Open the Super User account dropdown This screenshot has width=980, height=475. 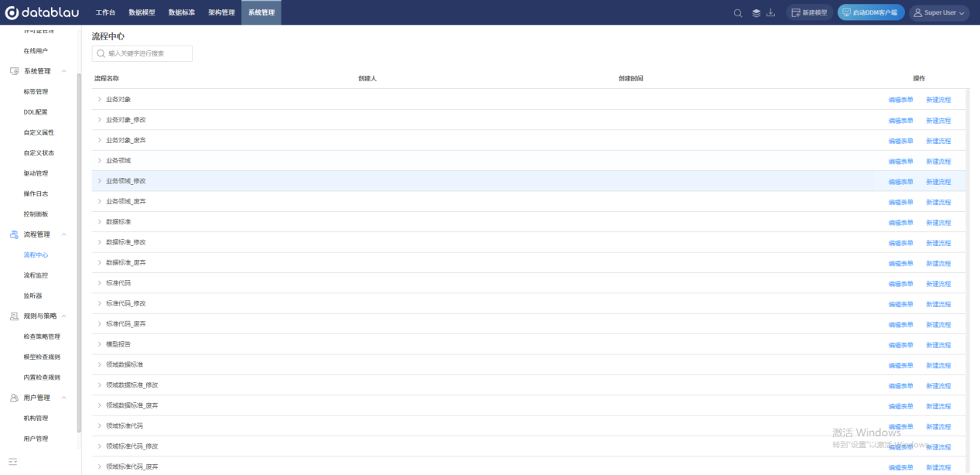tap(940, 12)
